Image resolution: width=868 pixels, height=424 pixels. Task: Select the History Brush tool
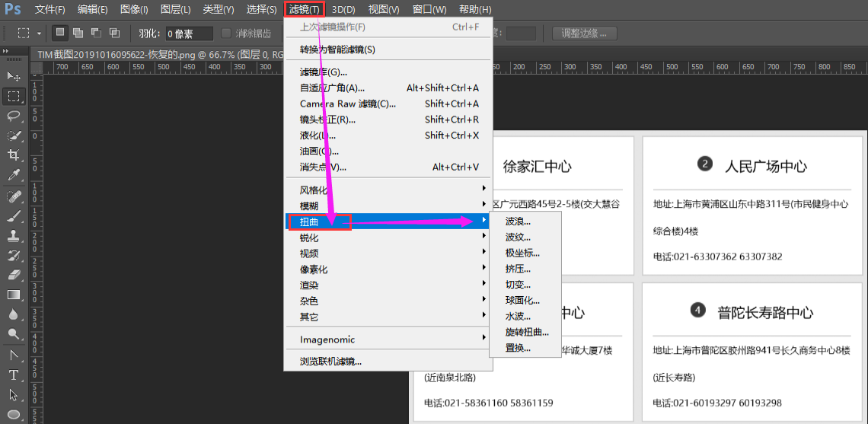click(14, 256)
